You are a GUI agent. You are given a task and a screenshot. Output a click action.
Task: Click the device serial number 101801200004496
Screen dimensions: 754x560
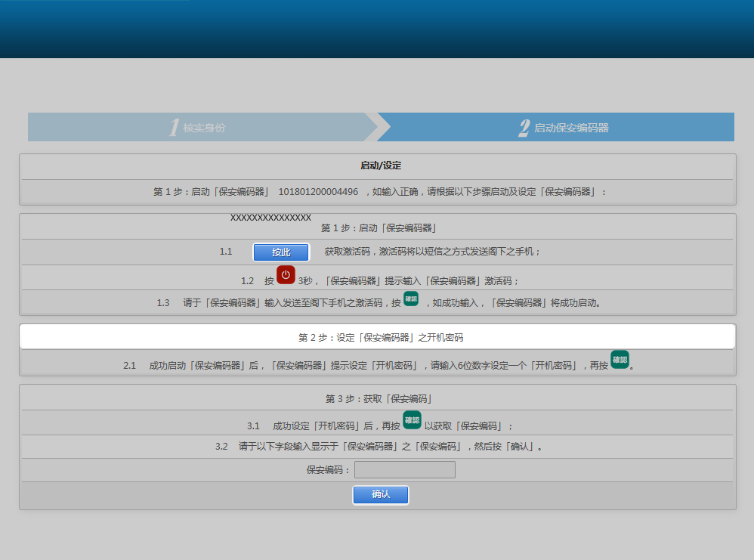pos(318,192)
